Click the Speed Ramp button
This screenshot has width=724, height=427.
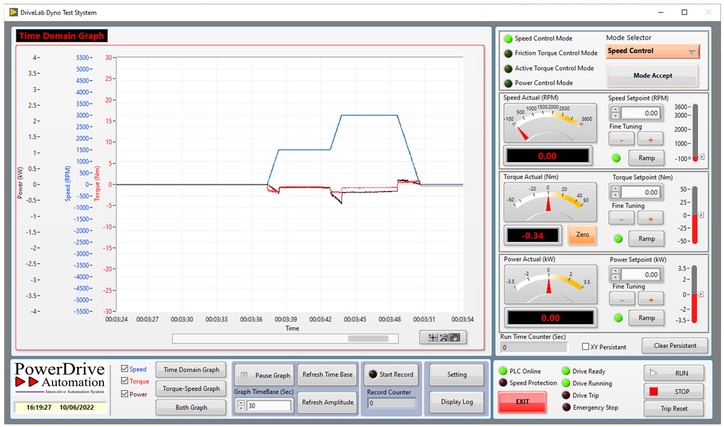(x=646, y=158)
